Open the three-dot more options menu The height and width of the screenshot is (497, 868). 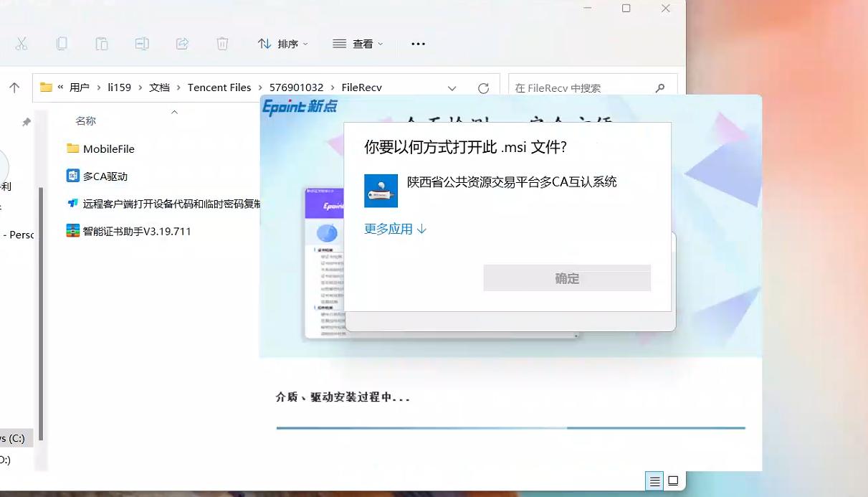418,44
